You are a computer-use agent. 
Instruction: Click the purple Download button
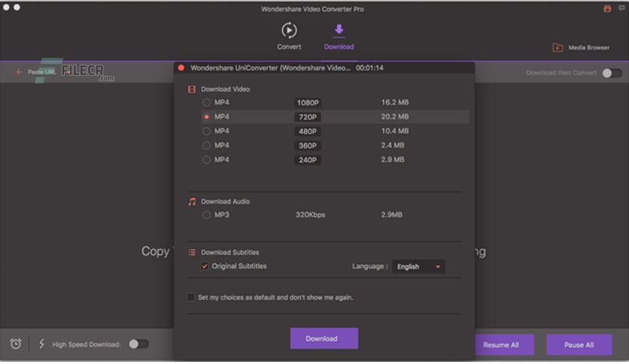[x=324, y=338]
